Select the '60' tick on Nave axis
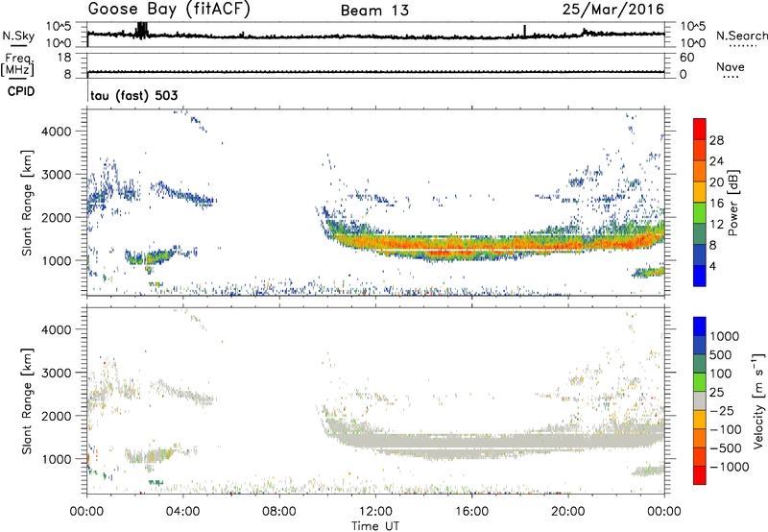Screen dimensions: 768x532 pyautogui.click(x=686, y=58)
